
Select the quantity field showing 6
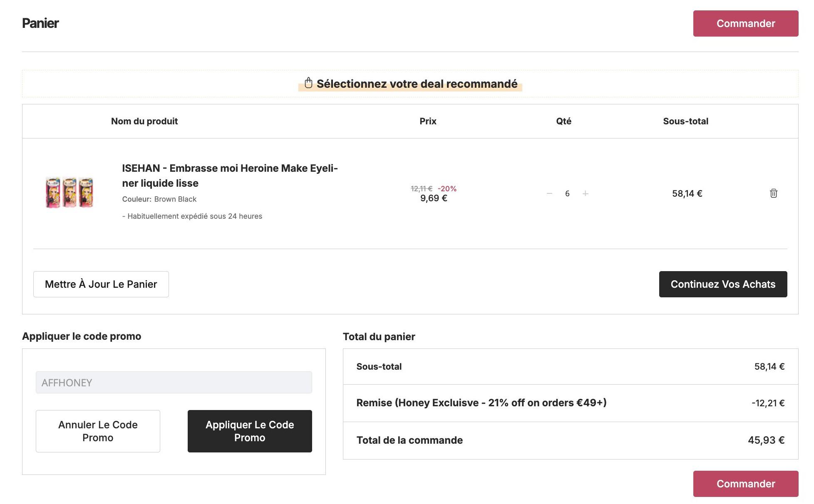[567, 193]
